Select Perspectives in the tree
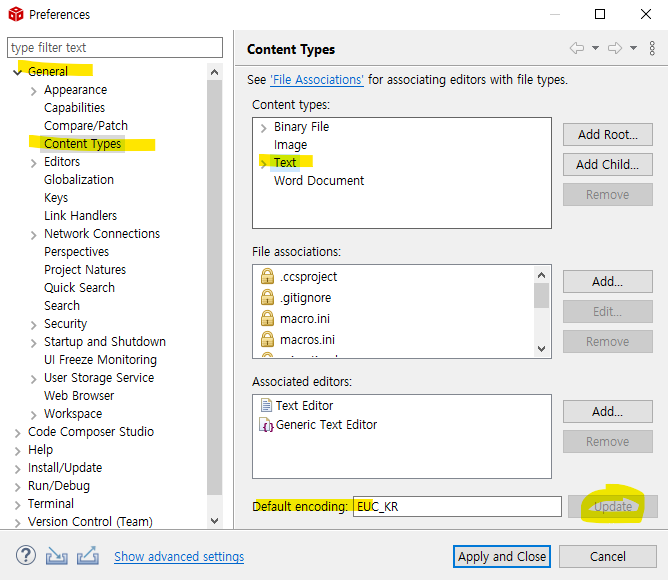 coord(77,251)
